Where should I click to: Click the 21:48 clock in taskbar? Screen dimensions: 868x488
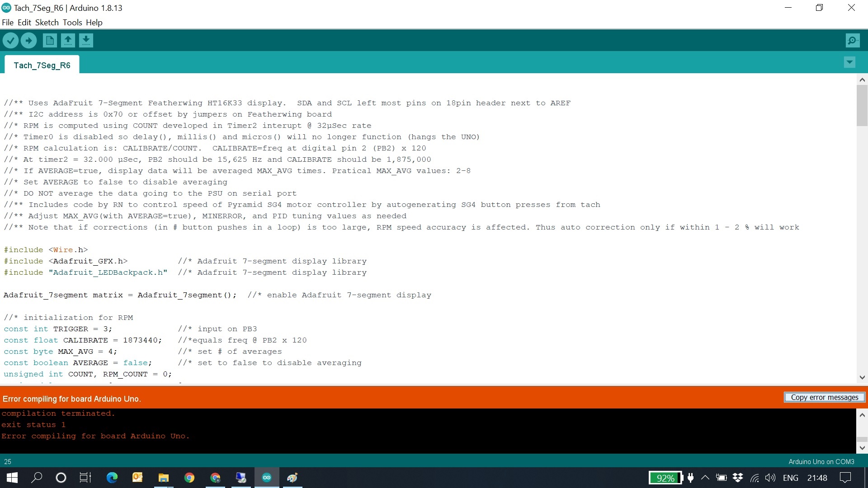(x=817, y=478)
